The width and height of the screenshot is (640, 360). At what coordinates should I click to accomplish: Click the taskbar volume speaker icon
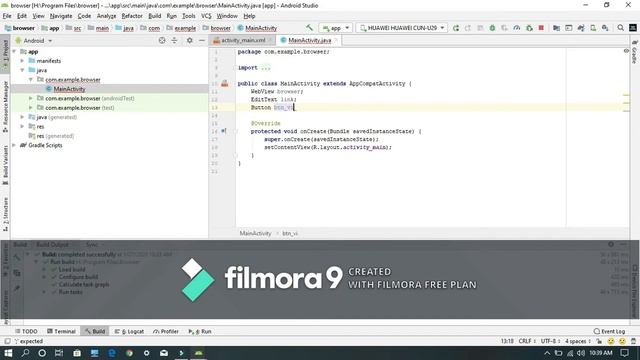click(x=581, y=353)
